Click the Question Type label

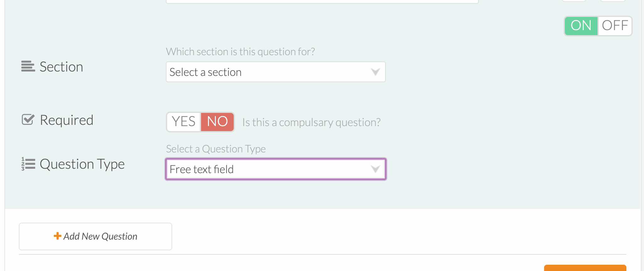click(x=82, y=164)
